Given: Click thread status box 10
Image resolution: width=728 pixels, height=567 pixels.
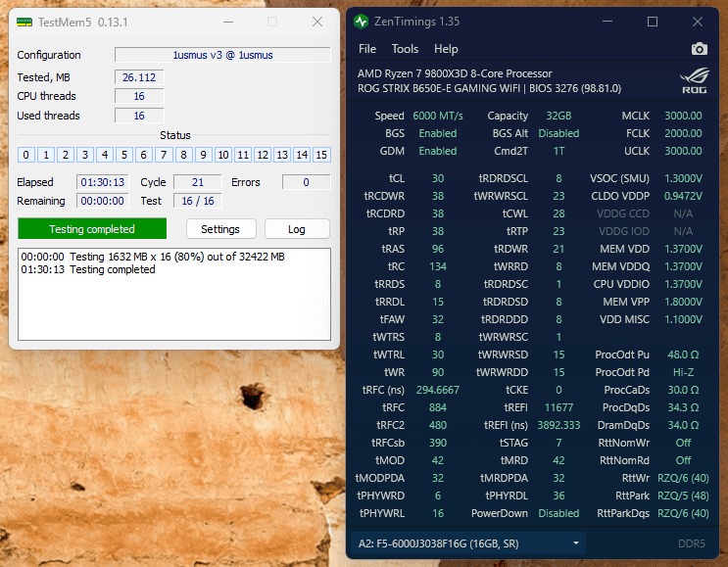Looking at the screenshot, I should [222, 155].
